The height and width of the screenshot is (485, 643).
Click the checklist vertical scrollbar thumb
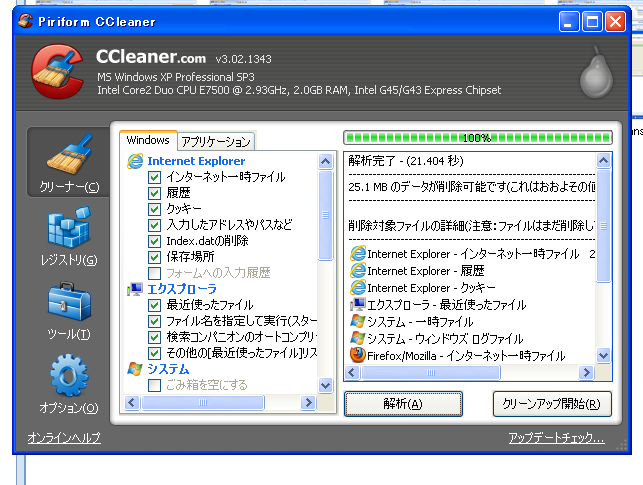[326, 215]
